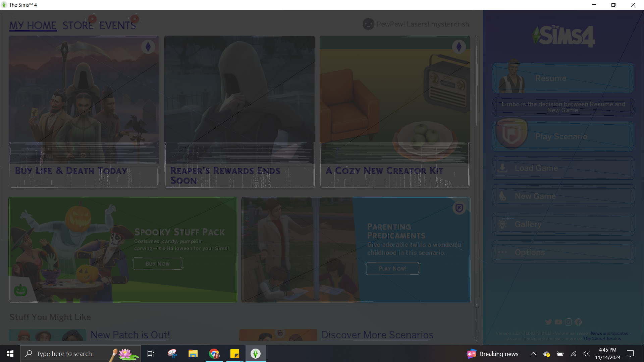This screenshot has height=362, width=644.
Task: Click The Sims 4 logo
Action: 563,36
